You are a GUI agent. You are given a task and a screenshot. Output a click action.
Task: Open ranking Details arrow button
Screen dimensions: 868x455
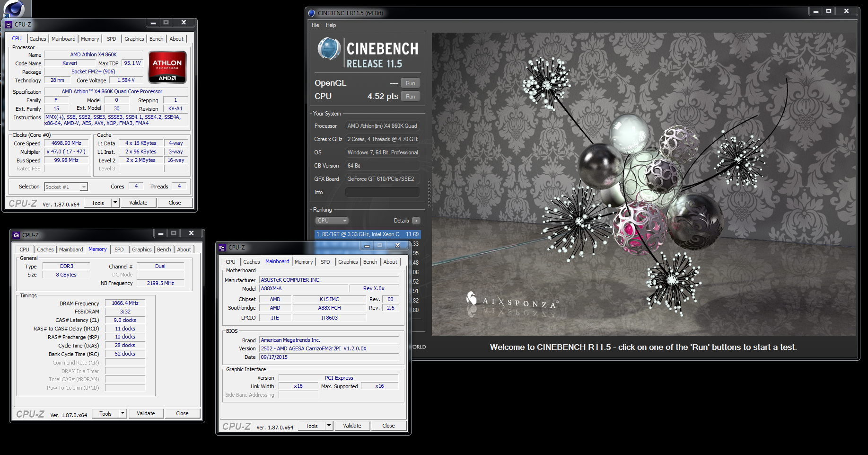[x=416, y=221]
